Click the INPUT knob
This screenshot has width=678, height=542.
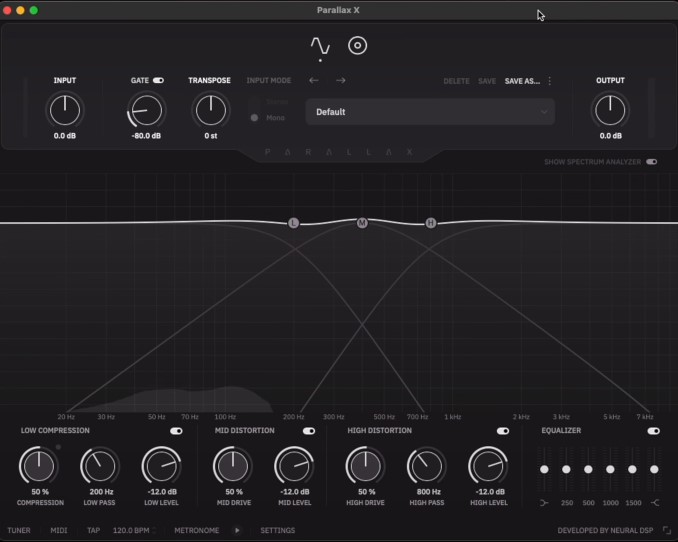pos(65,110)
